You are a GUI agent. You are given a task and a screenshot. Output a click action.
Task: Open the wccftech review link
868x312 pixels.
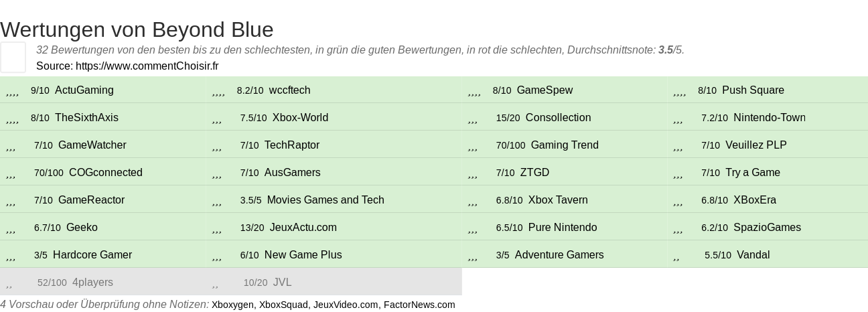(x=289, y=90)
